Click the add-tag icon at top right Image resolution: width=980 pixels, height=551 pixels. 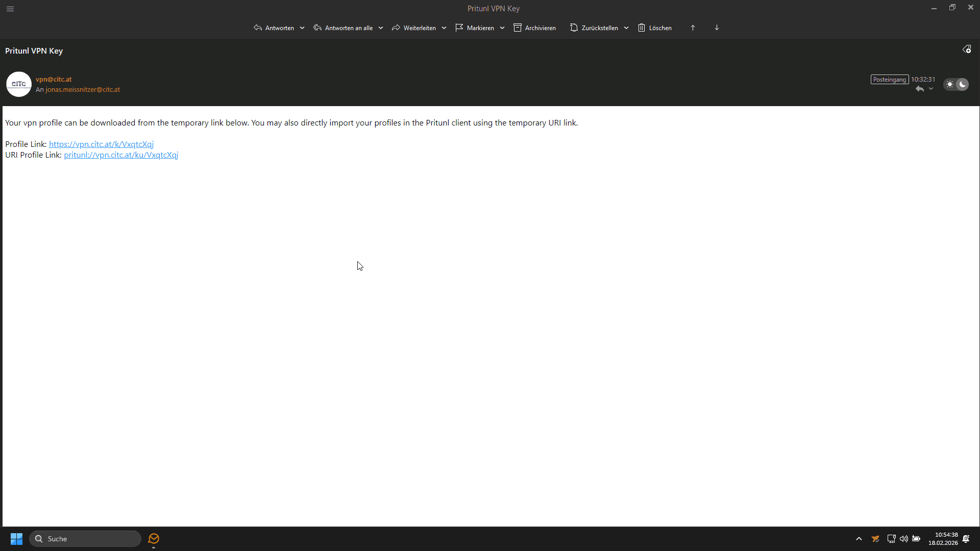click(967, 49)
